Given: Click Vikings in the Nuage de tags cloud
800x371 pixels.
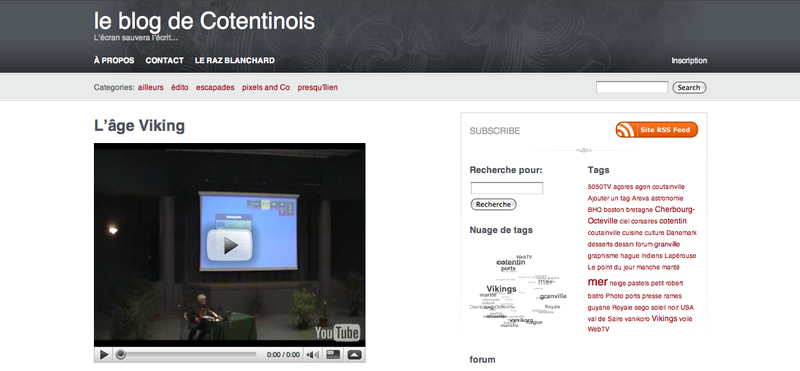Looking at the screenshot, I should click(x=501, y=289).
